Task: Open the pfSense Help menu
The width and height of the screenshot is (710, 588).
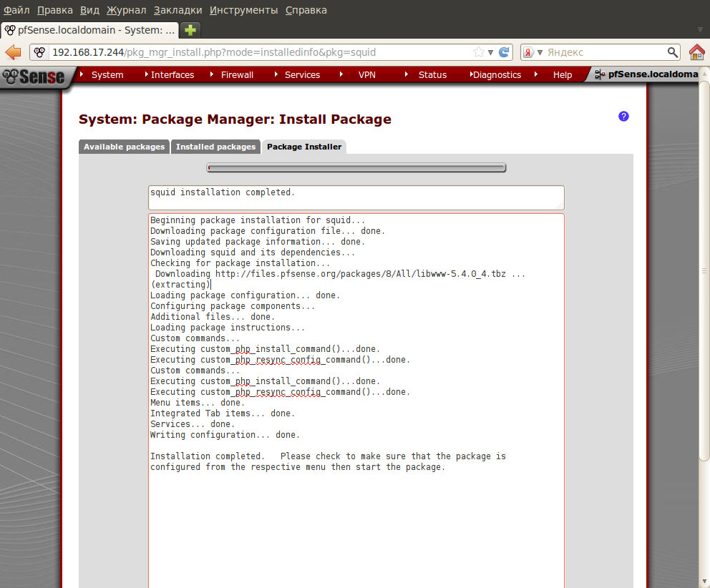Action: tap(562, 74)
